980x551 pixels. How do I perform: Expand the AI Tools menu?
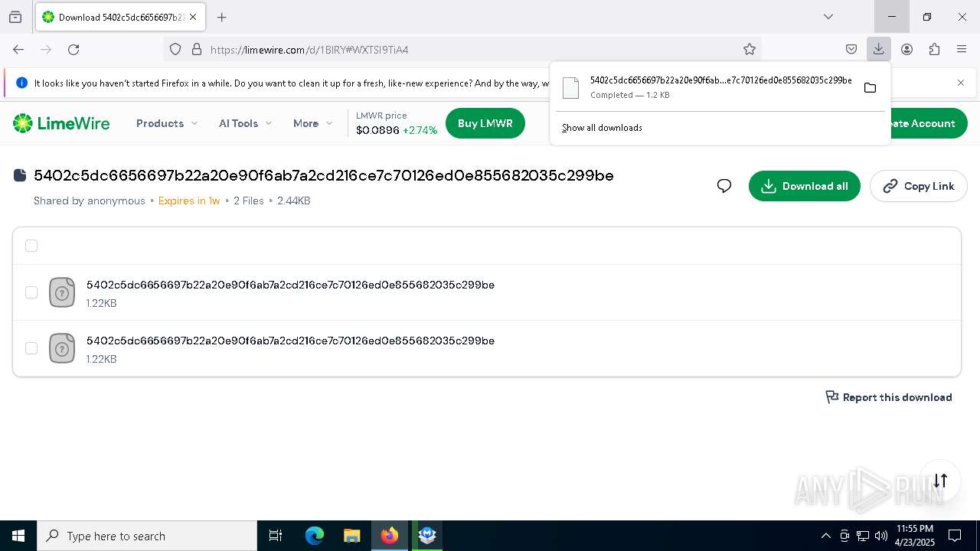click(x=245, y=123)
